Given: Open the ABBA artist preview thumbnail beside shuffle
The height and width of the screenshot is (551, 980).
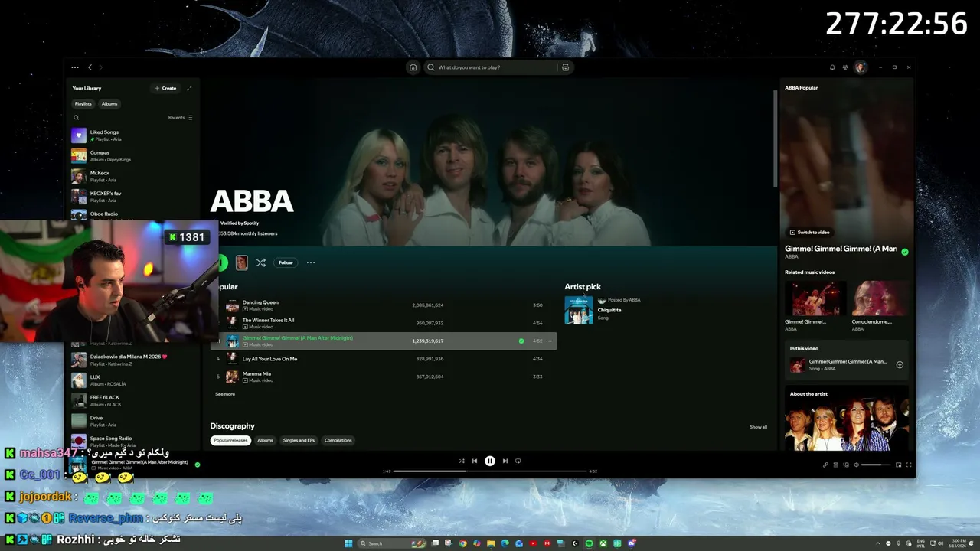Looking at the screenshot, I should pos(242,262).
